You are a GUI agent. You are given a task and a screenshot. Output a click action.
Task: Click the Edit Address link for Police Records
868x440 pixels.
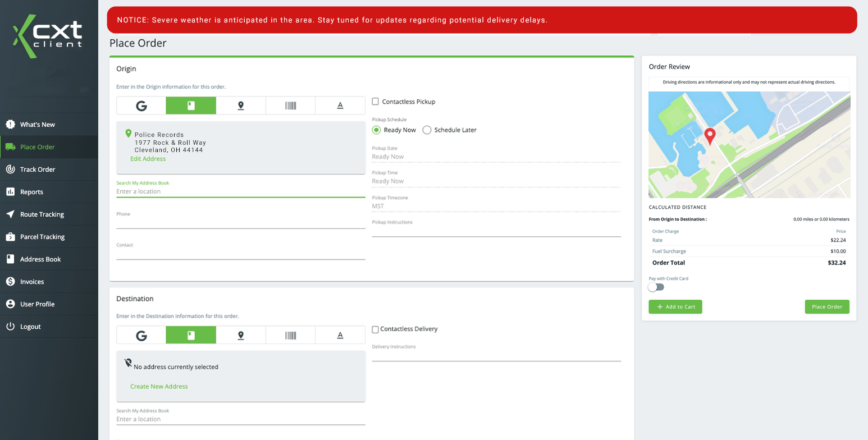point(148,159)
